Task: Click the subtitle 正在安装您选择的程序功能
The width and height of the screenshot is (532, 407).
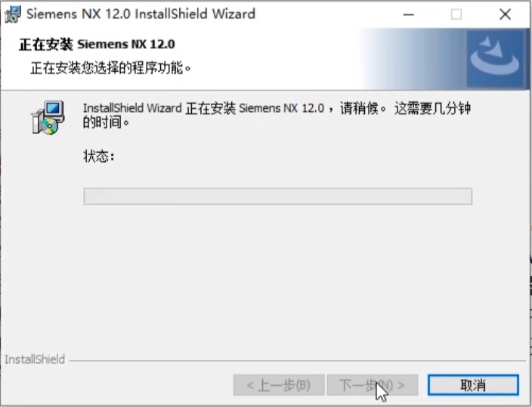Action: pos(110,68)
